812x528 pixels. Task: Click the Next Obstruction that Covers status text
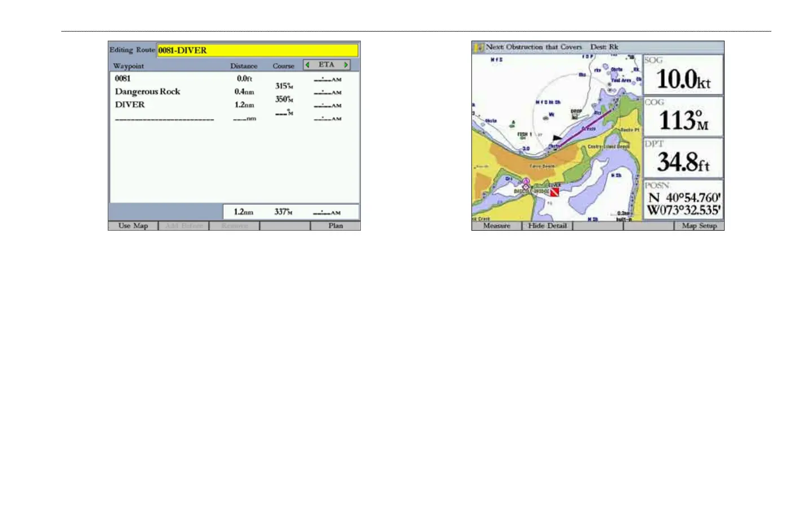[x=533, y=47]
